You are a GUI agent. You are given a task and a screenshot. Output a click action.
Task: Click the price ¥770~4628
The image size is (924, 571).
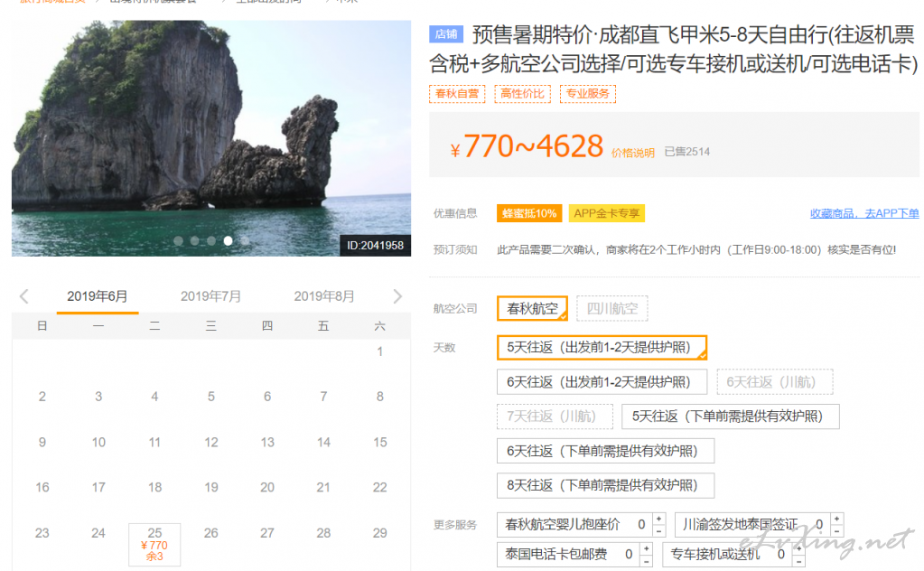(527, 146)
